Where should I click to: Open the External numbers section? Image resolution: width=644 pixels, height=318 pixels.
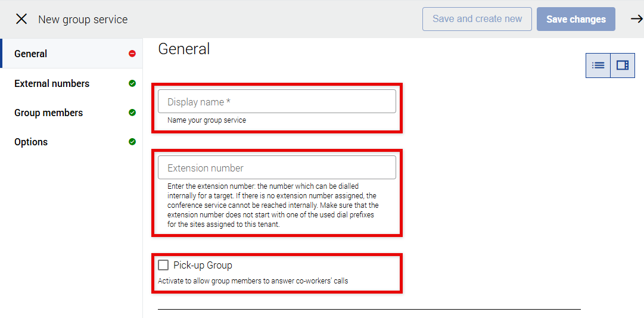(x=52, y=83)
